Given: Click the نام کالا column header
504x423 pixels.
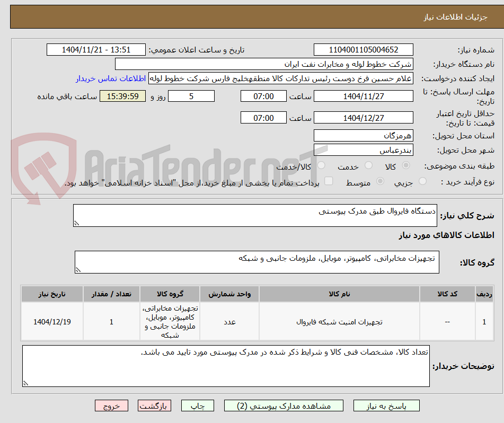Looking at the screenshot, I should 339,294.
